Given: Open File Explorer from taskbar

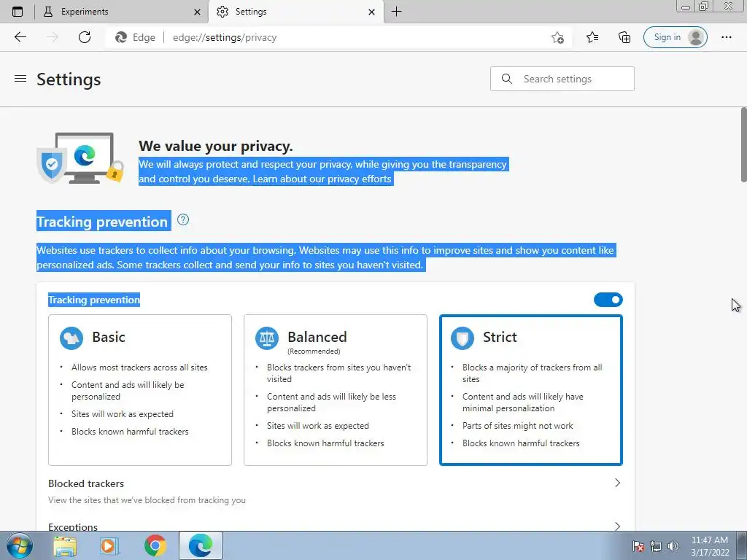Looking at the screenshot, I should pos(65,546).
